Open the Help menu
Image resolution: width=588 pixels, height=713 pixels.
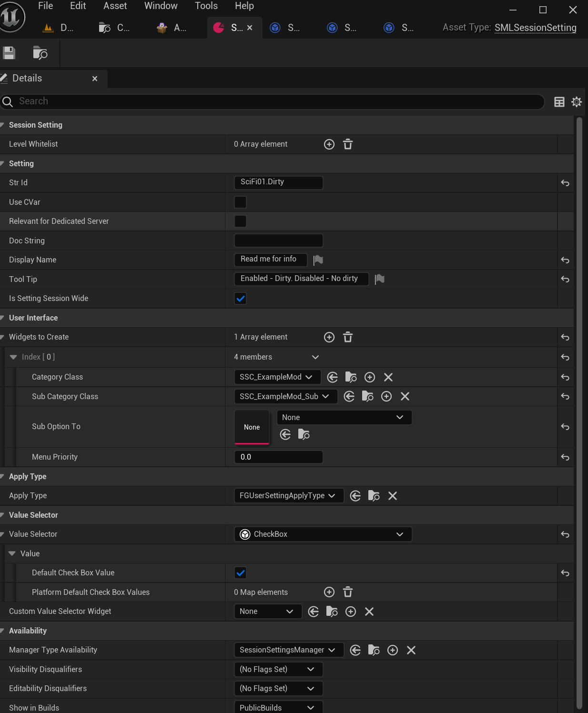(244, 6)
